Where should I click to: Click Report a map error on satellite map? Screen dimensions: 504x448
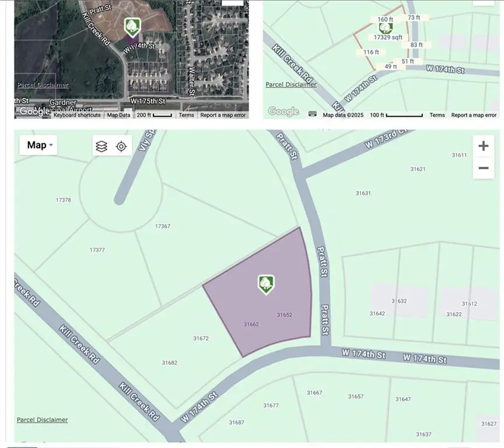click(223, 115)
